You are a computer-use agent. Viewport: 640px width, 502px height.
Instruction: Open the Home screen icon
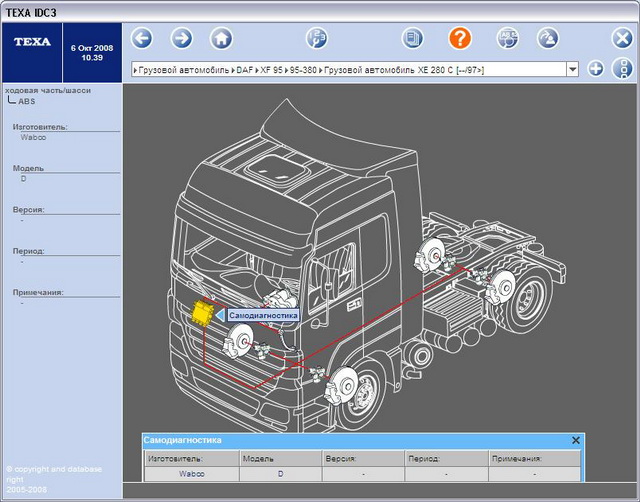pyautogui.click(x=221, y=39)
